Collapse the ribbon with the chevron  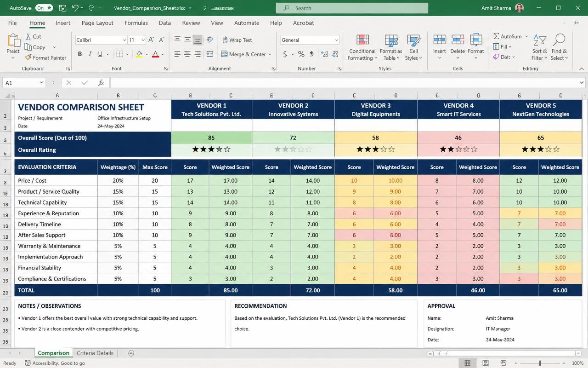point(581,69)
